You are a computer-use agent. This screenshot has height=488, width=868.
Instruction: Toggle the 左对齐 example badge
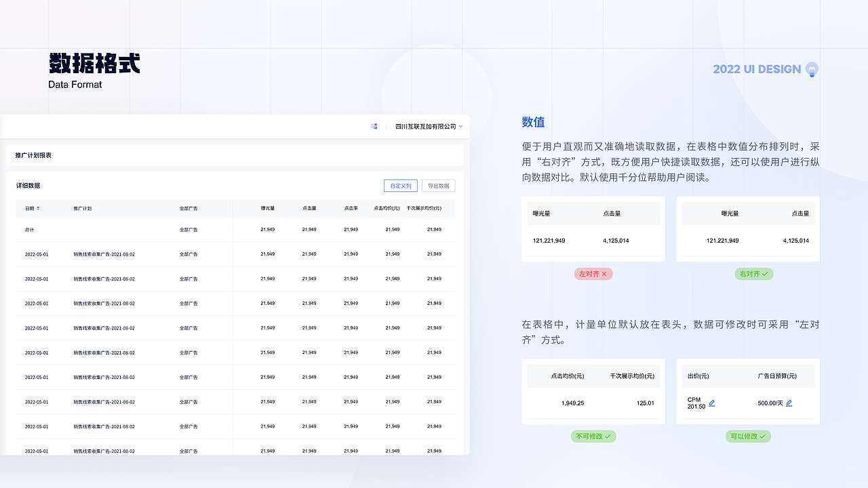click(593, 274)
